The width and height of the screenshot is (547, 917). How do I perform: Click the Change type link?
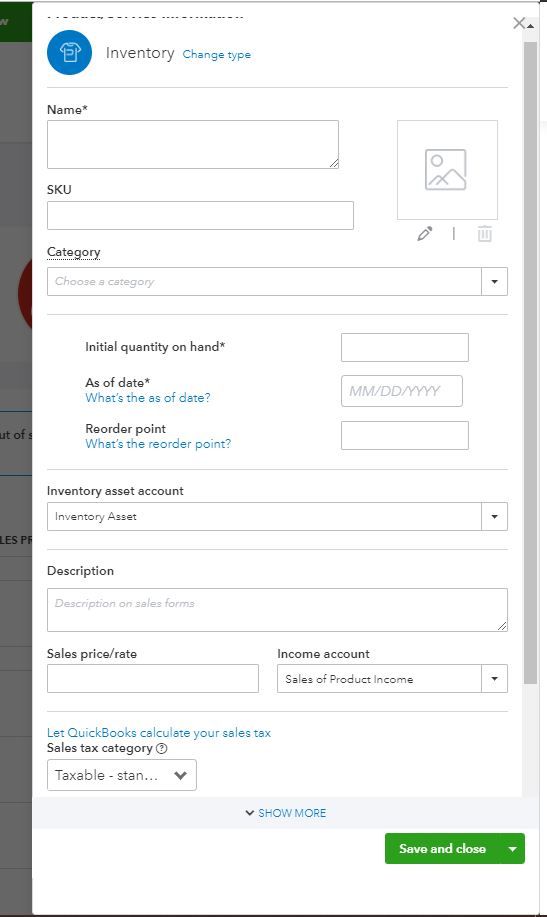[216, 54]
